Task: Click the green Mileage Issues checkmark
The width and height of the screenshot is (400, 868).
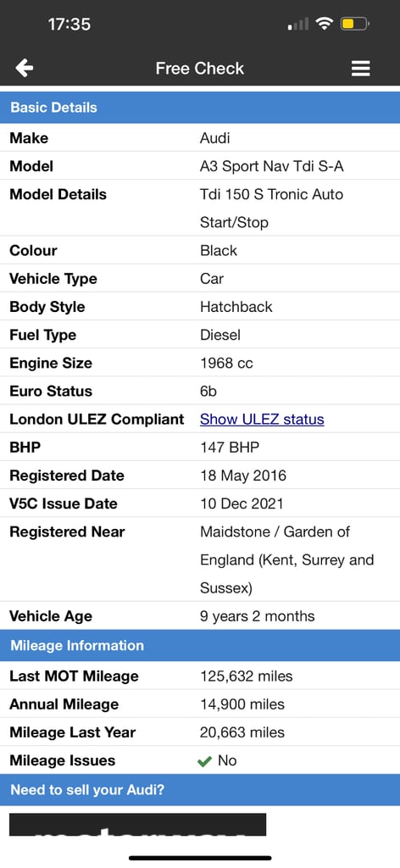Action: pos(204,761)
